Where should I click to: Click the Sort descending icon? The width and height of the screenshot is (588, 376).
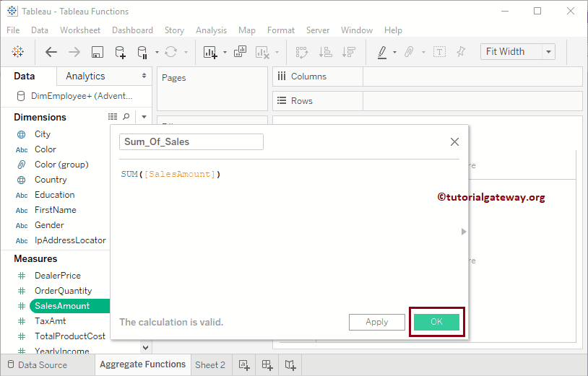pos(348,52)
